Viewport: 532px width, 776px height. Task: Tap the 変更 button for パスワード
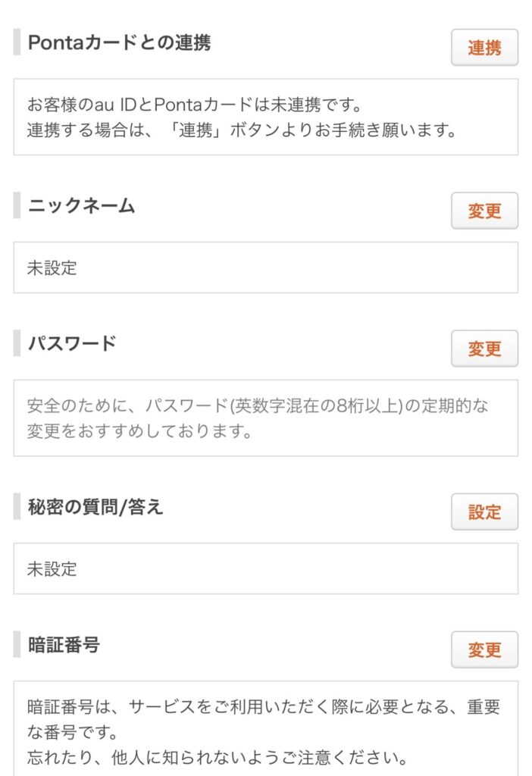coord(484,349)
